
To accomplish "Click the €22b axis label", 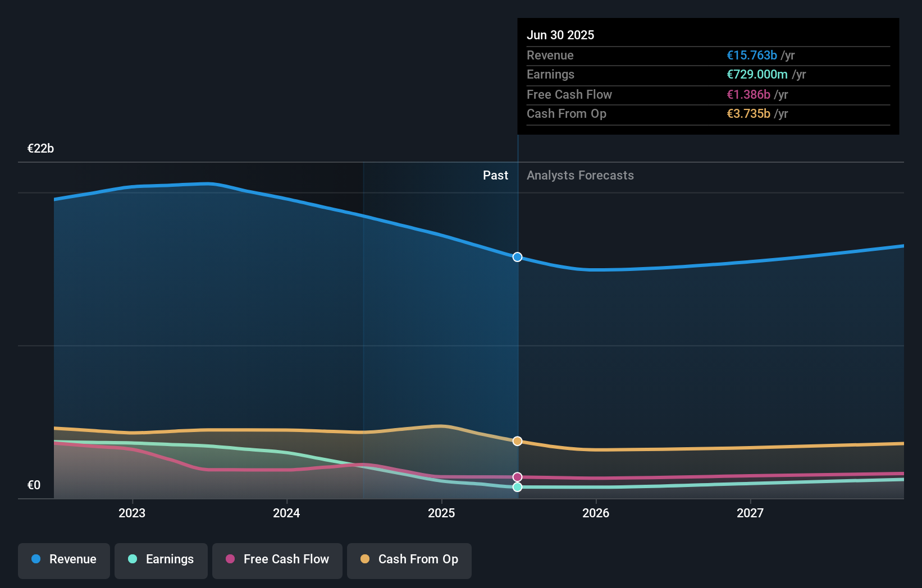I will click(x=40, y=148).
